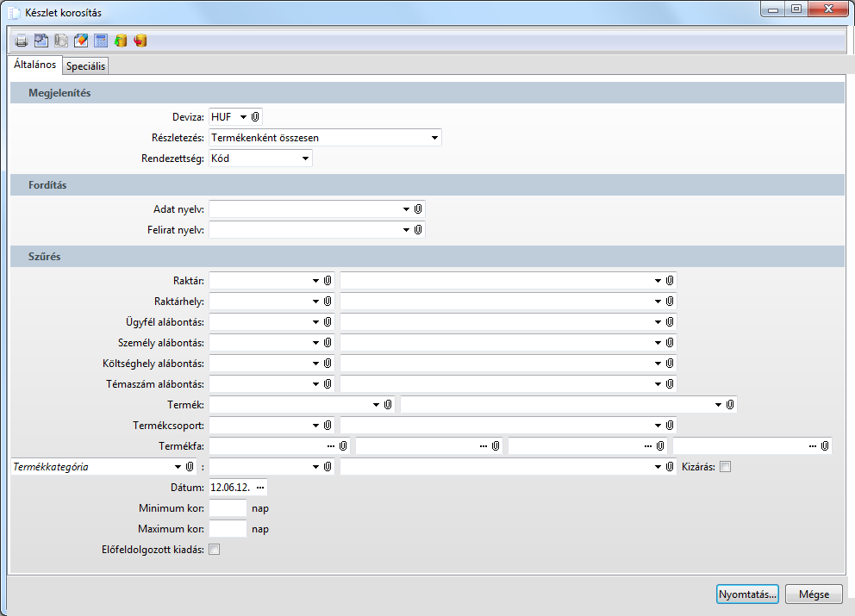Open the Rendezettség dropdown showing Kód
The image size is (855, 616).
(x=305, y=159)
